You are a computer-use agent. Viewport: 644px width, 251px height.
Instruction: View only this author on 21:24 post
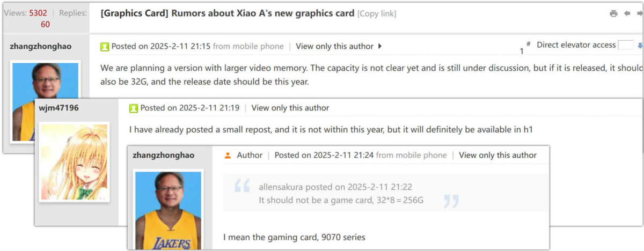point(497,155)
